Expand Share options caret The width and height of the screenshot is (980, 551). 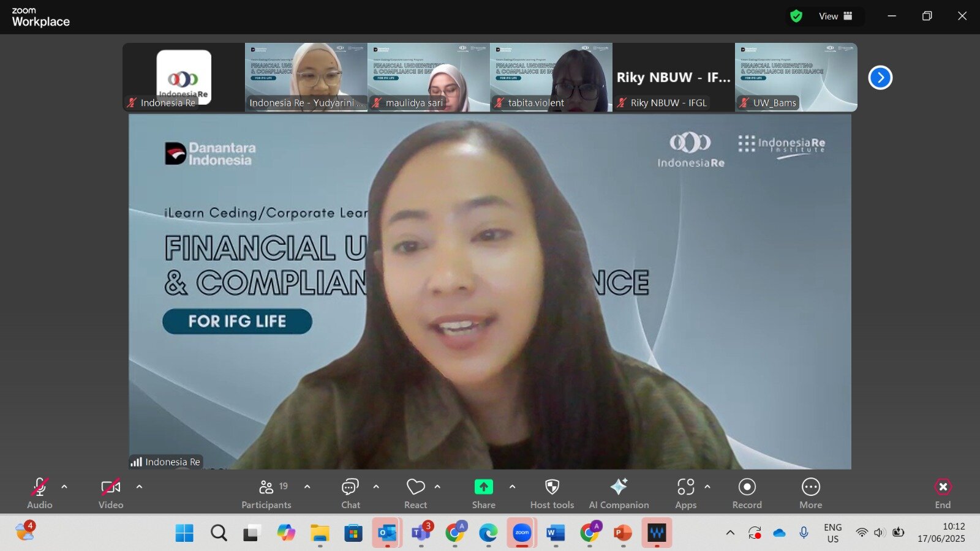click(x=512, y=487)
